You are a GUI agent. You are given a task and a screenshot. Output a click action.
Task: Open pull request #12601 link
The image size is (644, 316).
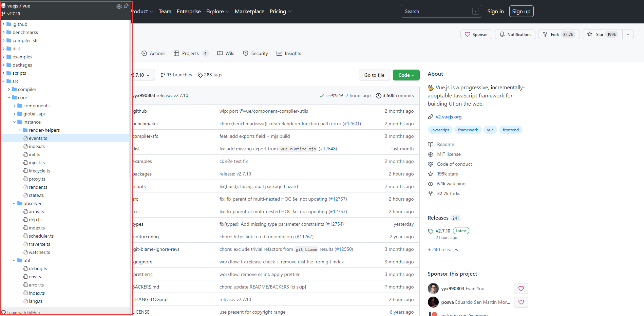click(352, 124)
